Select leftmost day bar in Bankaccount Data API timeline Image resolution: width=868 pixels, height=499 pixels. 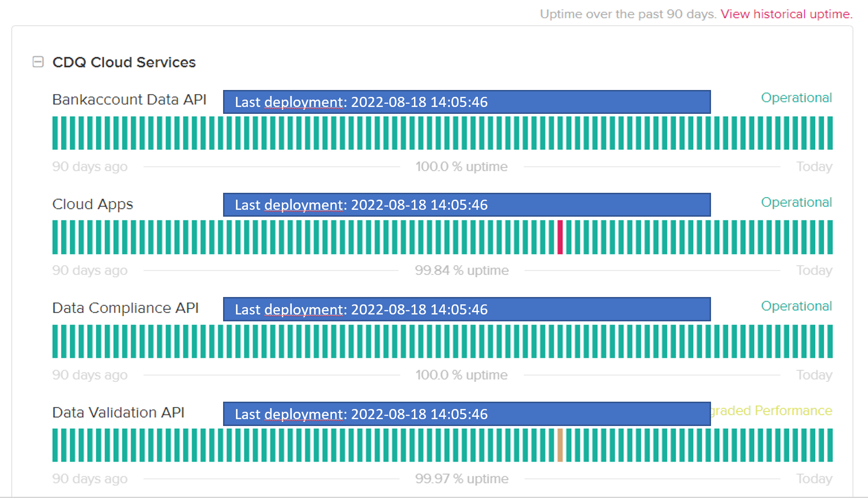click(55, 133)
